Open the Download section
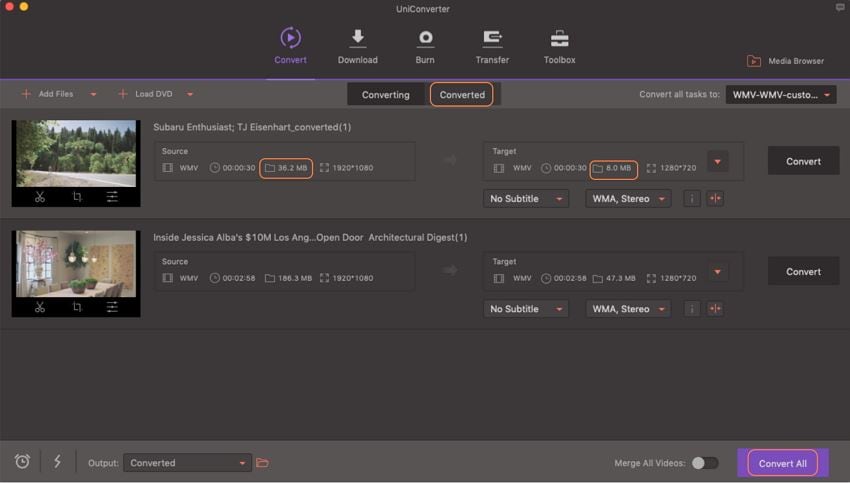Screen dimensions: 850x483 coord(357,46)
